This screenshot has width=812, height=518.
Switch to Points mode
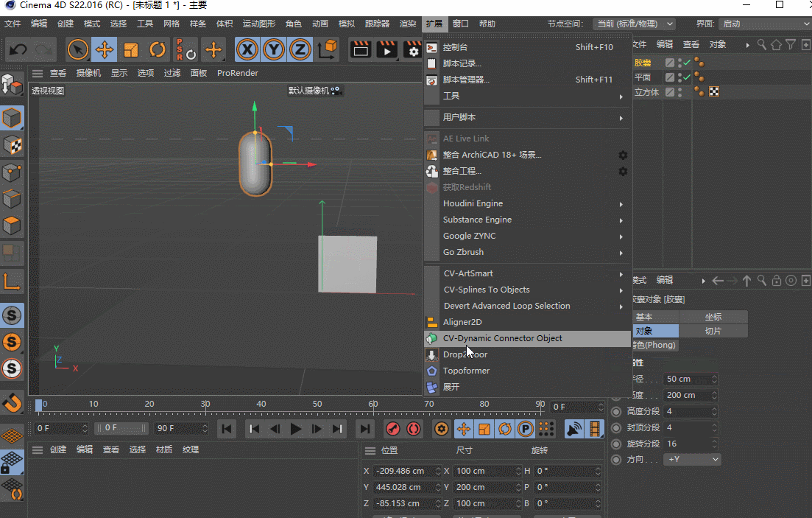(12, 172)
